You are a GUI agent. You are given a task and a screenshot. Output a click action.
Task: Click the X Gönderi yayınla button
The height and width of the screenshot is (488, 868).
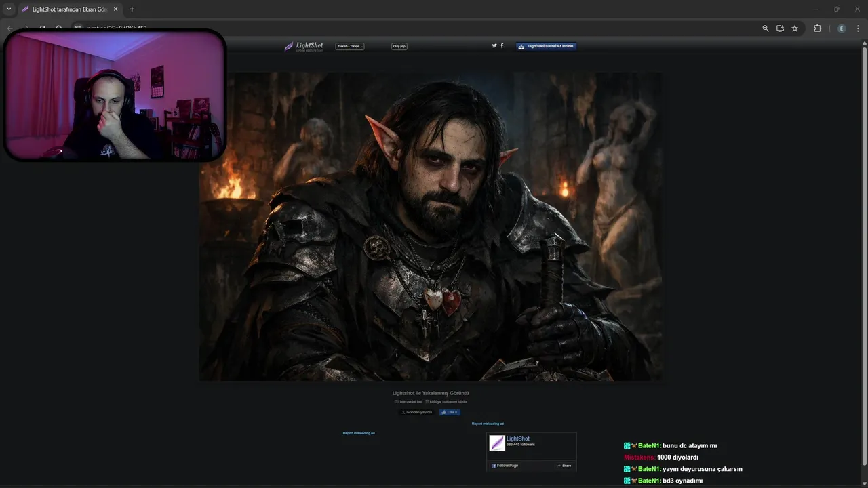click(x=416, y=412)
